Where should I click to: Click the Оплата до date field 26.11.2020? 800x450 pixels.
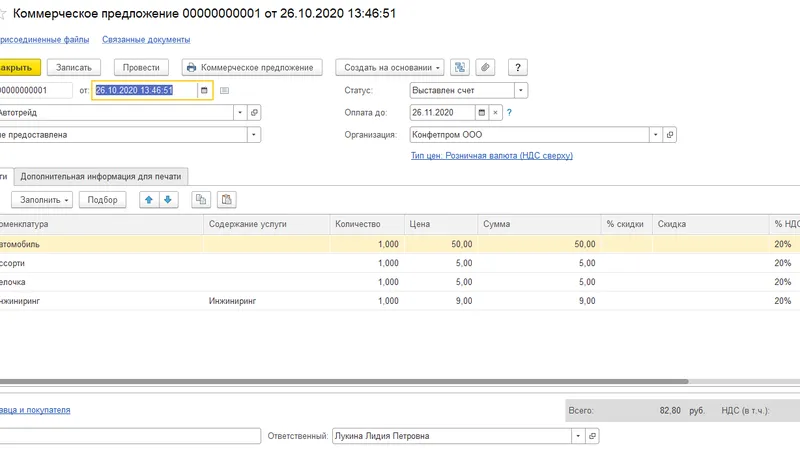(442, 112)
